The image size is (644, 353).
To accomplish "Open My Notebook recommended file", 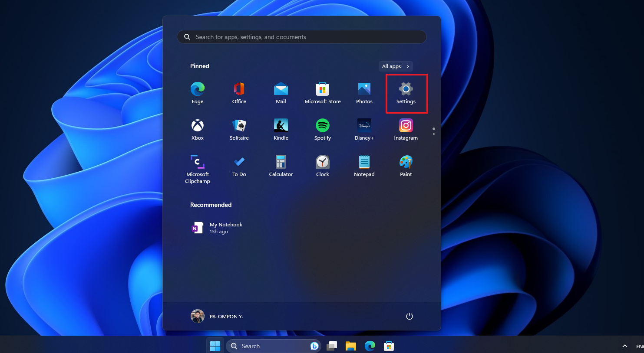I will (x=217, y=228).
